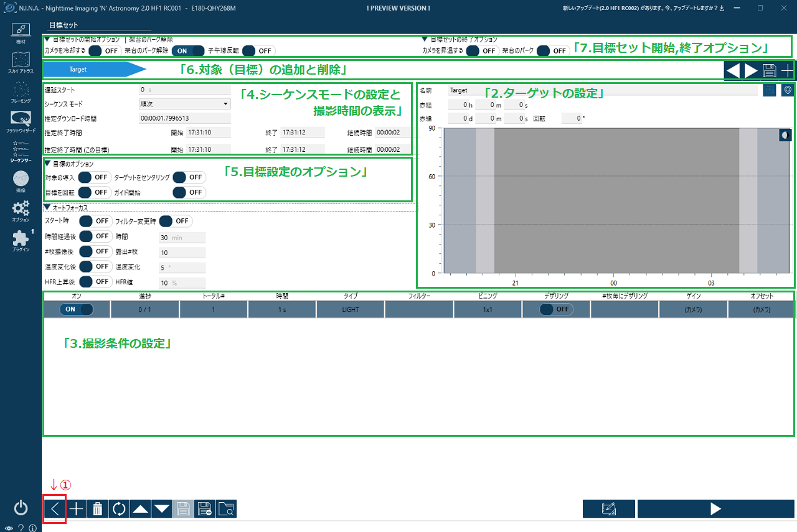
Task: Click the trash can delete icon
Action: pos(98,509)
